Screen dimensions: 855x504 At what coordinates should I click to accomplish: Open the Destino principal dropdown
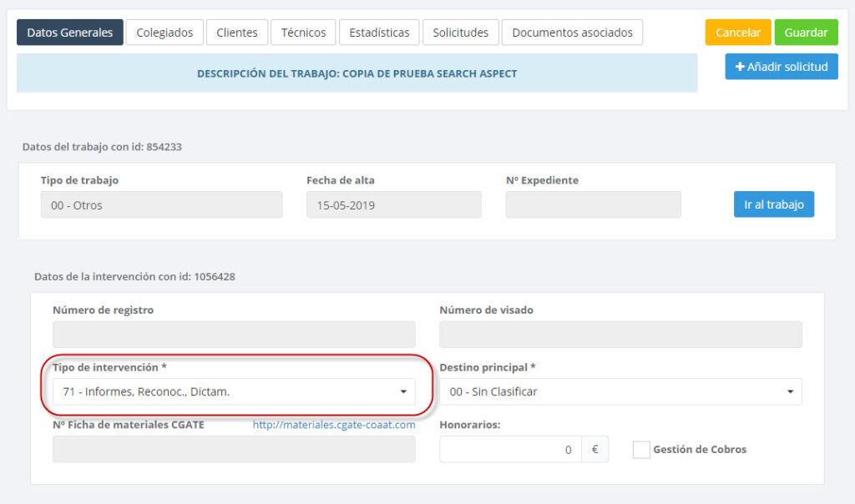[620, 391]
